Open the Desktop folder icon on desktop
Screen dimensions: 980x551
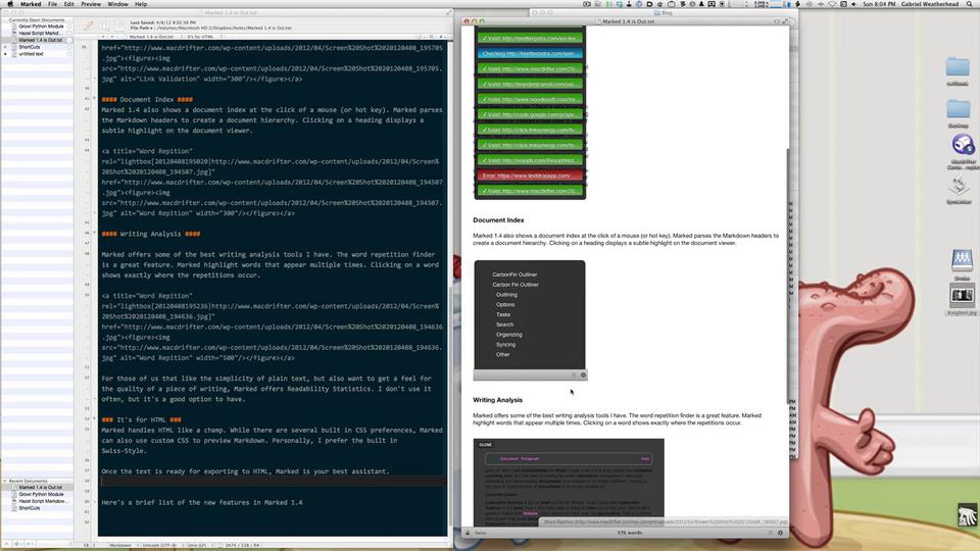click(x=958, y=109)
